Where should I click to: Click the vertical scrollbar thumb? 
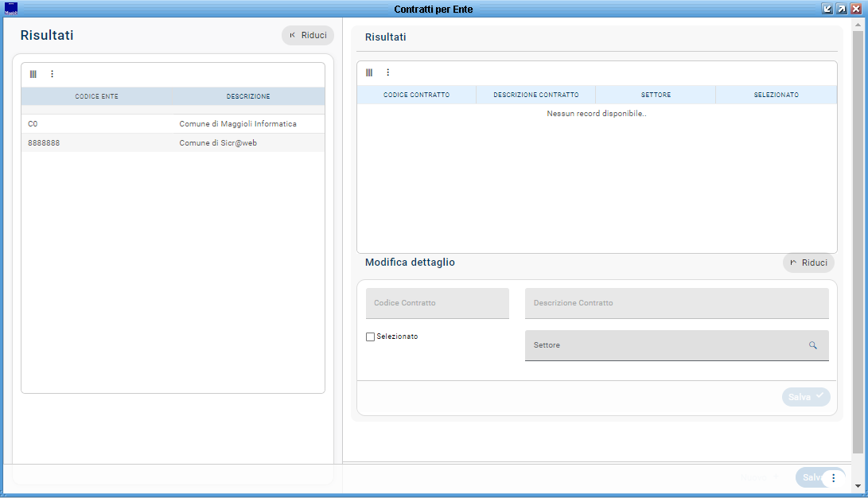[x=858, y=243]
